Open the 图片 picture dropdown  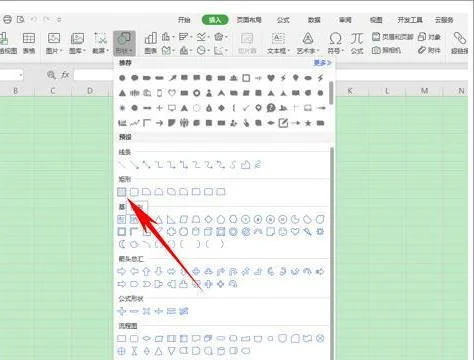(x=54, y=43)
